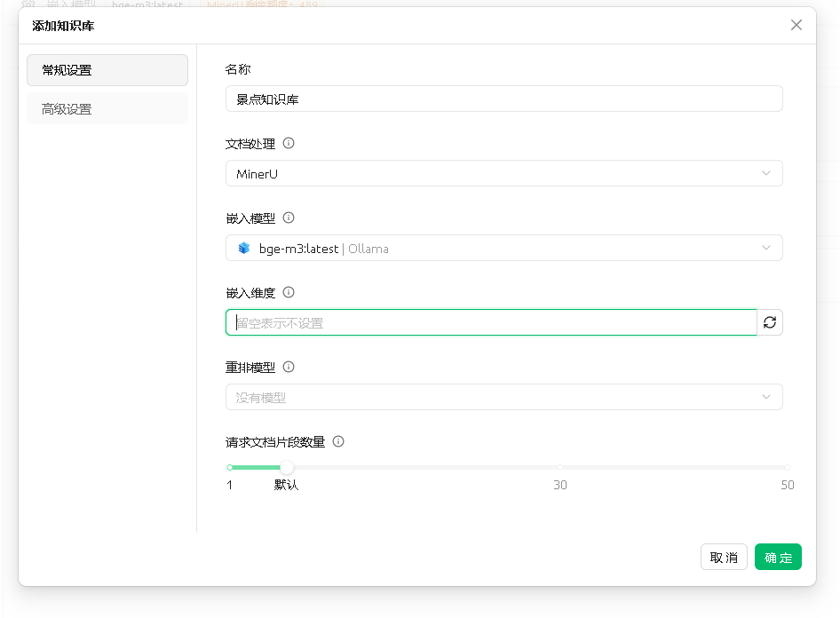Image resolution: width=840 pixels, height=618 pixels.
Task: Select the 常规设置 tab
Action: click(107, 70)
